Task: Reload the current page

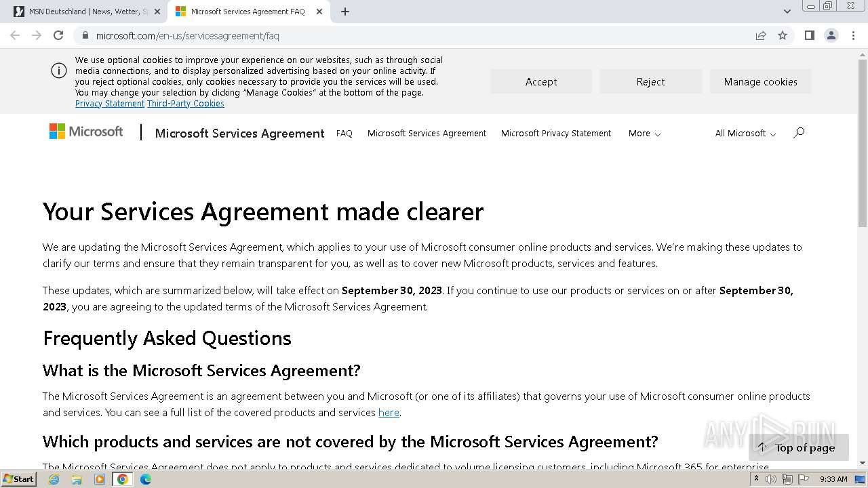Action: click(x=58, y=35)
